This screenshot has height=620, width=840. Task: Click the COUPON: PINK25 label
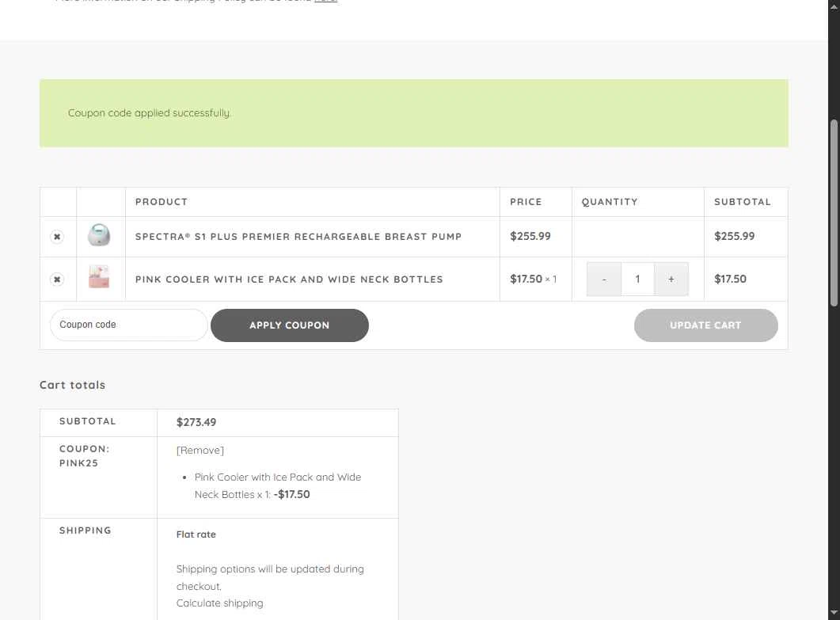tap(84, 456)
